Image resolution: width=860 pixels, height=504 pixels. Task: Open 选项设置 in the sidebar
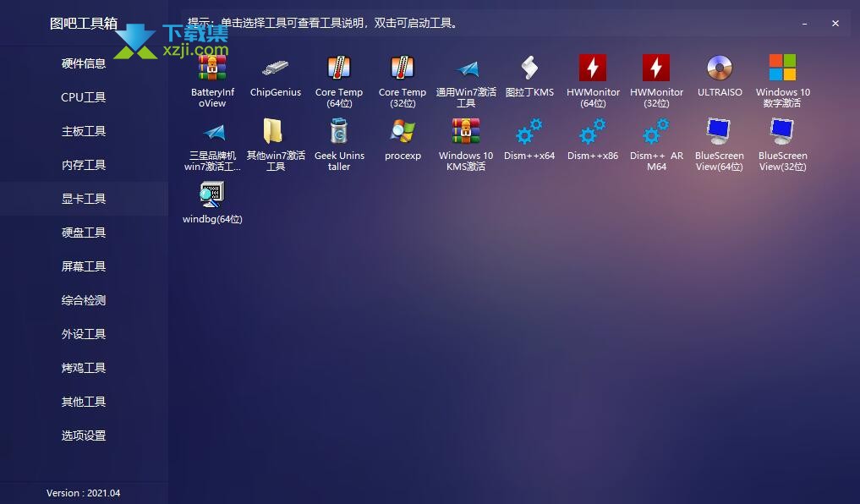(84, 436)
